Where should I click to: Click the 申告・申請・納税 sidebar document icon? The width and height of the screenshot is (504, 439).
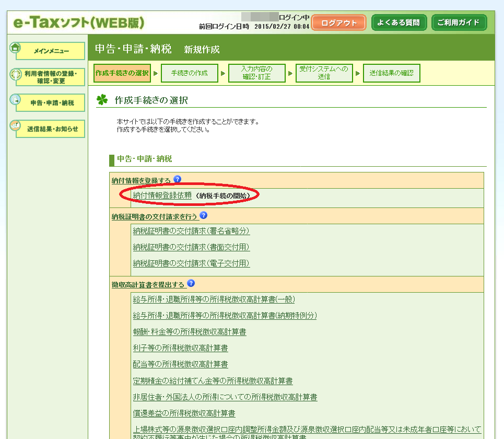15,100
